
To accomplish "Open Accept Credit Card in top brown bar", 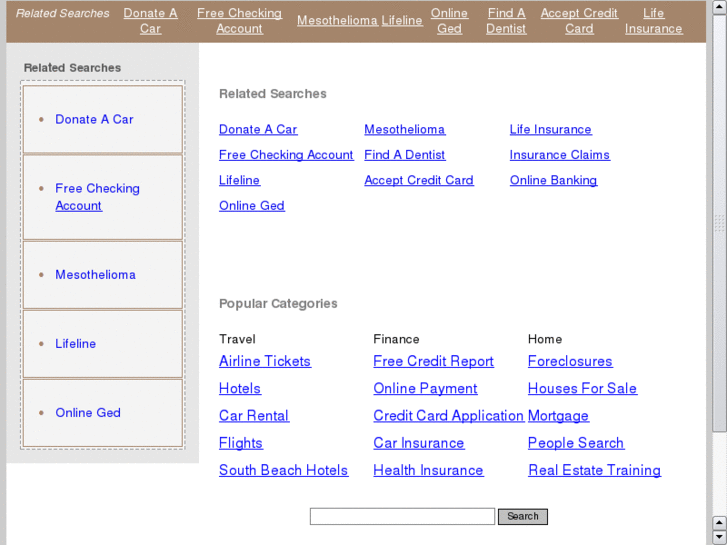I will [x=579, y=21].
